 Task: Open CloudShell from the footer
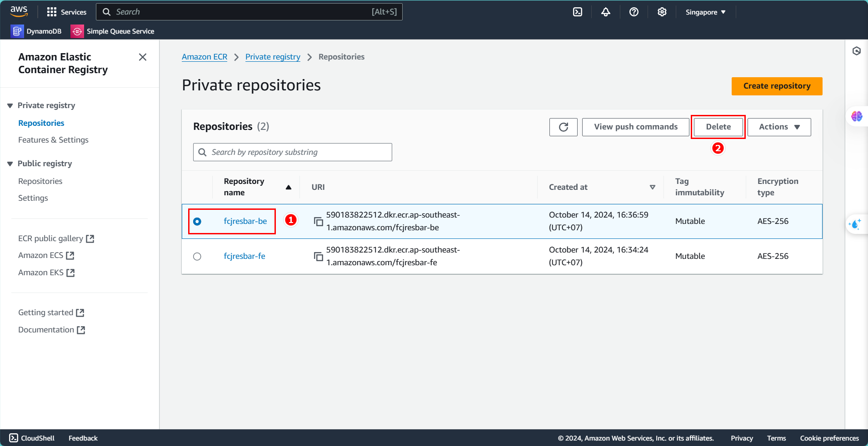(32, 438)
